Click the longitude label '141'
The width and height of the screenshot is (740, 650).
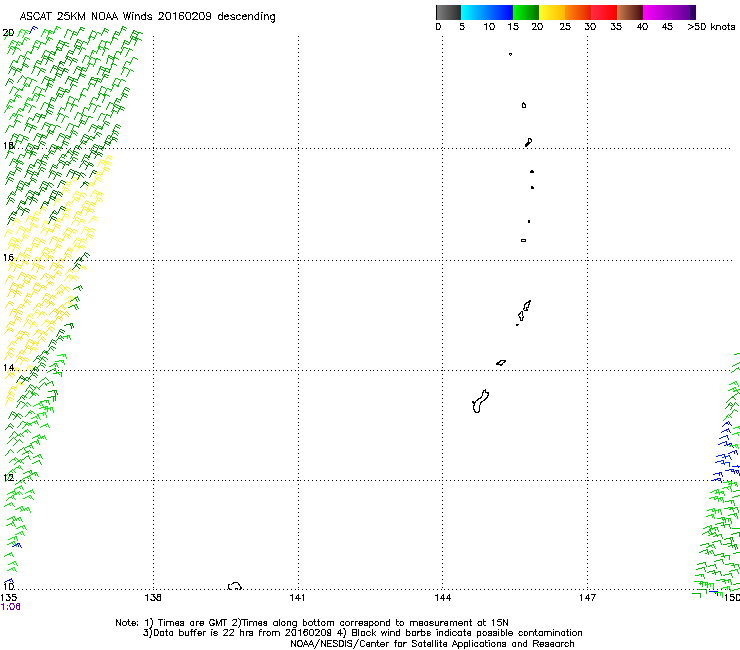[x=297, y=598]
